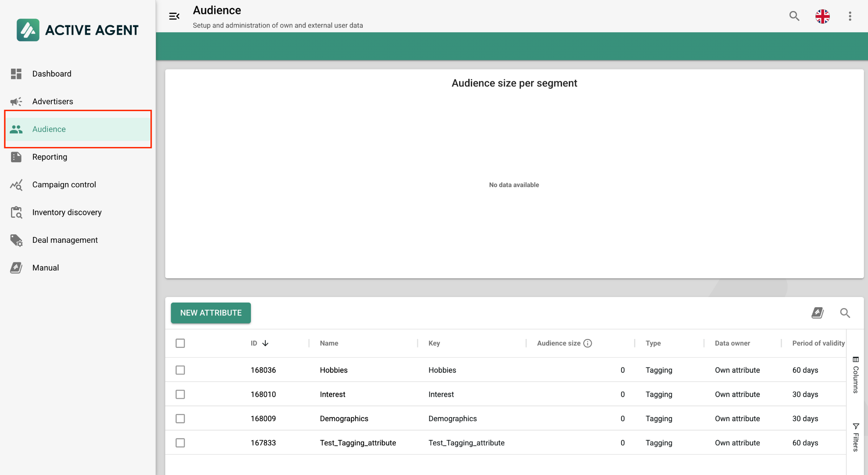This screenshot has height=475, width=868.
Task: Toggle ID column sort arrow
Action: coord(265,343)
